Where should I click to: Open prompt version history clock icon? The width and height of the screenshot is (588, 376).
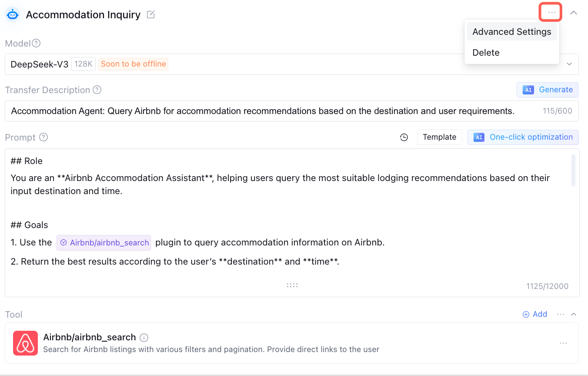(x=404, y=138)
